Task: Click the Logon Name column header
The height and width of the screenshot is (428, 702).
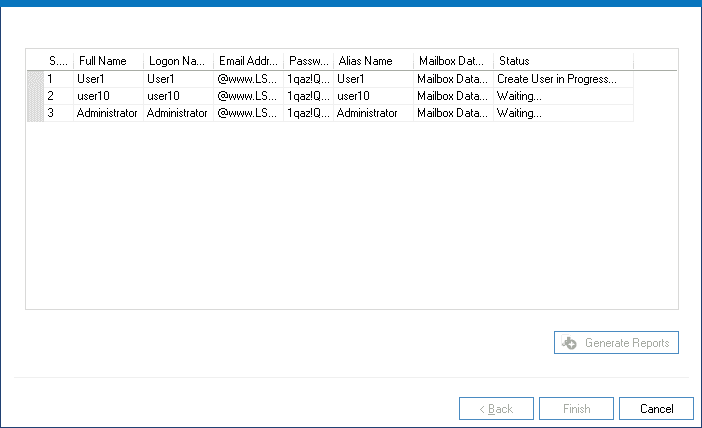Action: coord(179,61)
